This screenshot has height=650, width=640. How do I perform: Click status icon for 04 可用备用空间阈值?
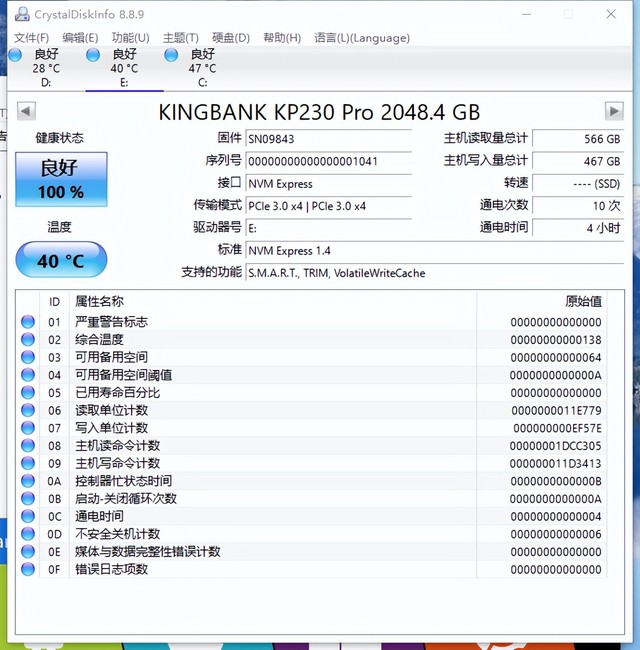point(28,375)
